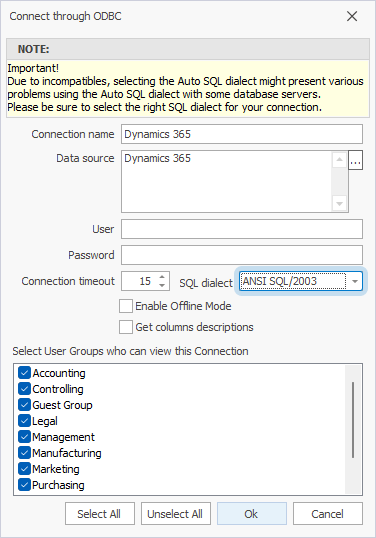The height and width of the screenshot is (538, 376).
Task: Uncheck the Purchasing user group
Action: click(x=24, y=485)
